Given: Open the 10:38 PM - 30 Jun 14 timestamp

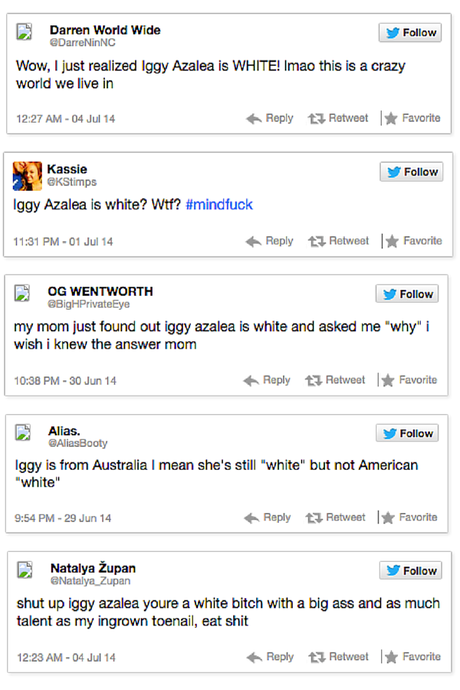Looking at the screenshot, I should pyautogui.click(x=65, y=381).
